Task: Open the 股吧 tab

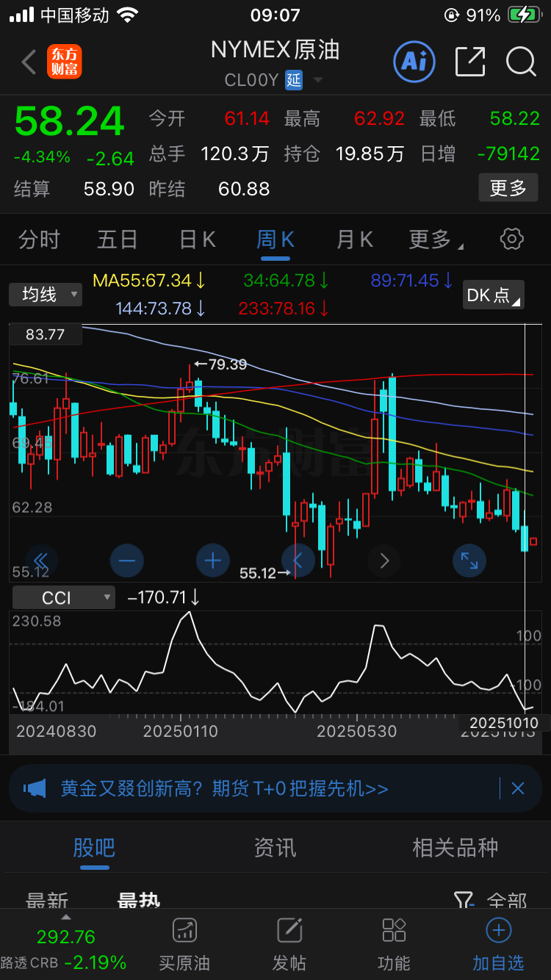Action: click(x=94, y=847)
